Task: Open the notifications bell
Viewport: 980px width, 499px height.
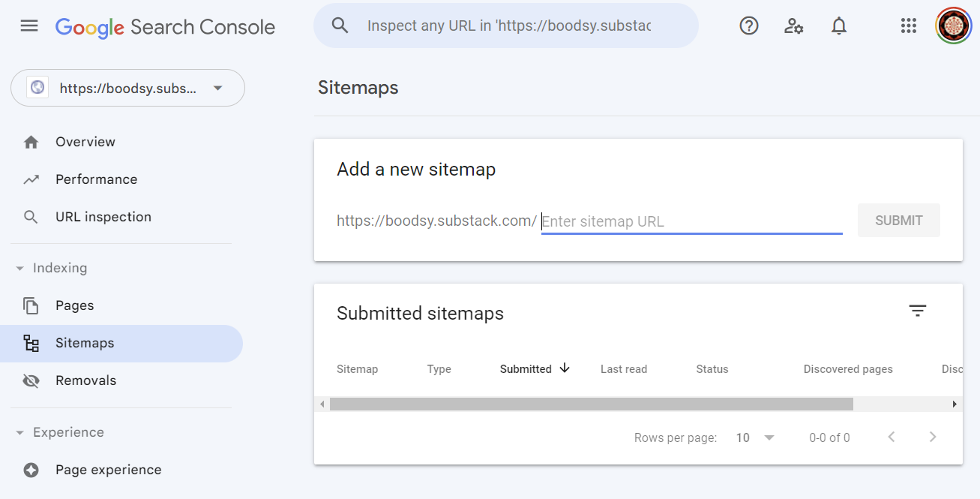Action: pyautogui.click(x=839, y=25)
